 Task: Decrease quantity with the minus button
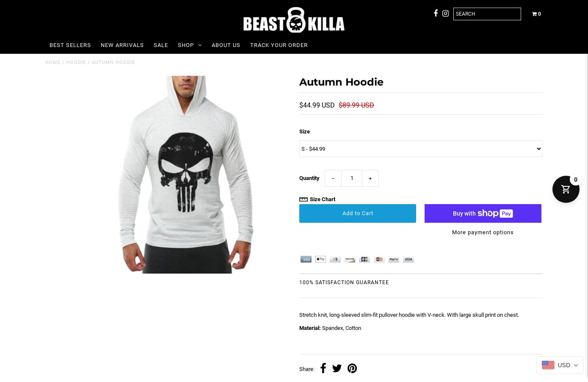point(333,178)
